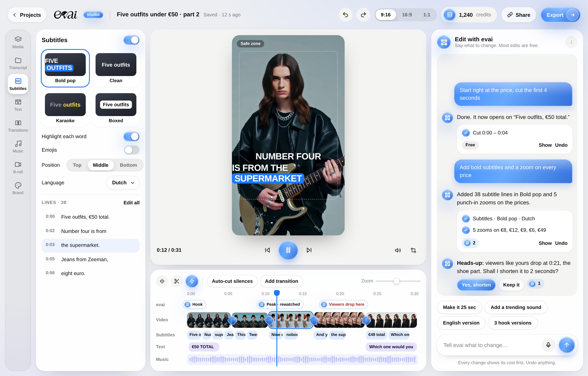Click the lightning bolt timeline tool
588x376 pixels.
[192, 281]
